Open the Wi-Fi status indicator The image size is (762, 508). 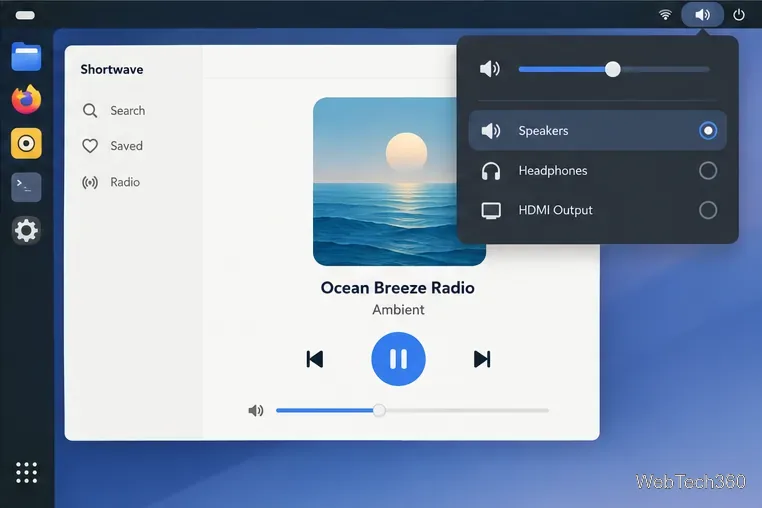click(x=665, y=15)
